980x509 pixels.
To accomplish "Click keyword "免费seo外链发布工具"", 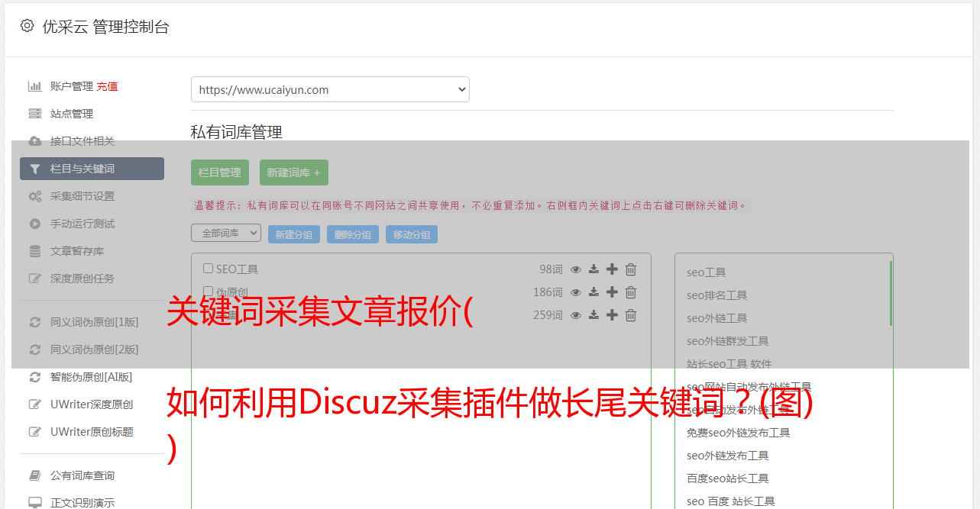I will pos(739,433).
